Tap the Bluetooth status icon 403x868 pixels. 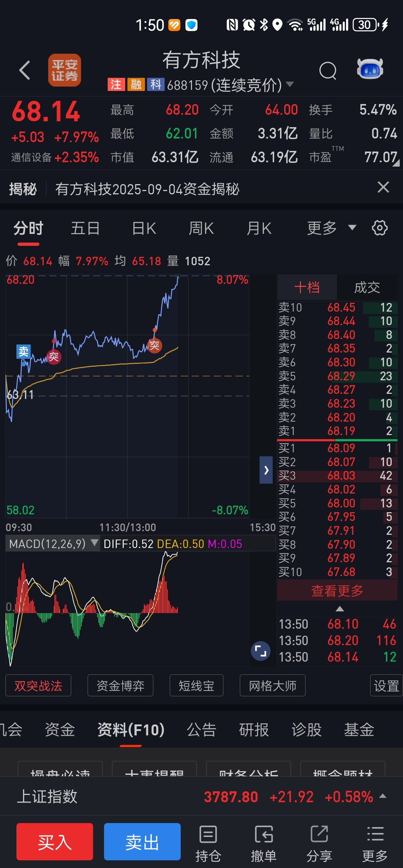(x=264, y=25)
